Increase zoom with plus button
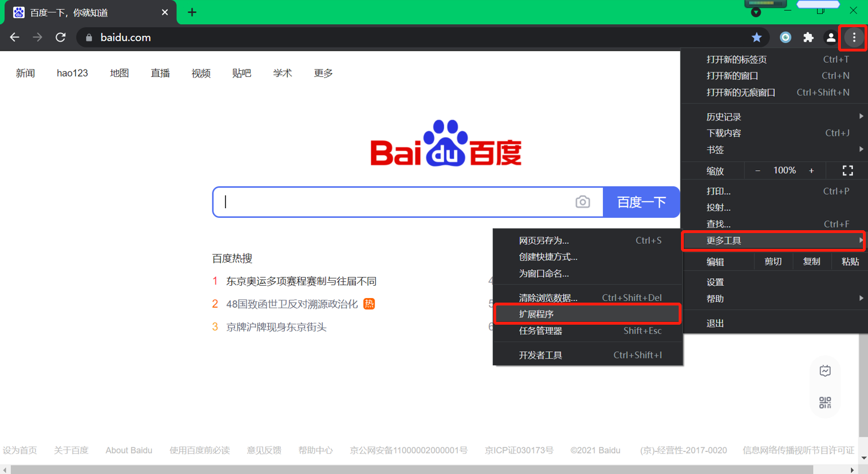Viewport: 868px width, 474px height. (x=811, y=170)
